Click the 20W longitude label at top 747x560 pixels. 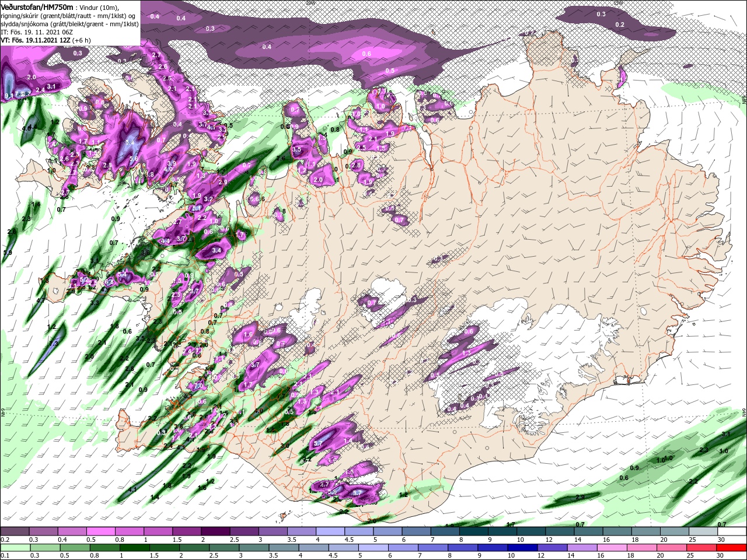[310, 2]
